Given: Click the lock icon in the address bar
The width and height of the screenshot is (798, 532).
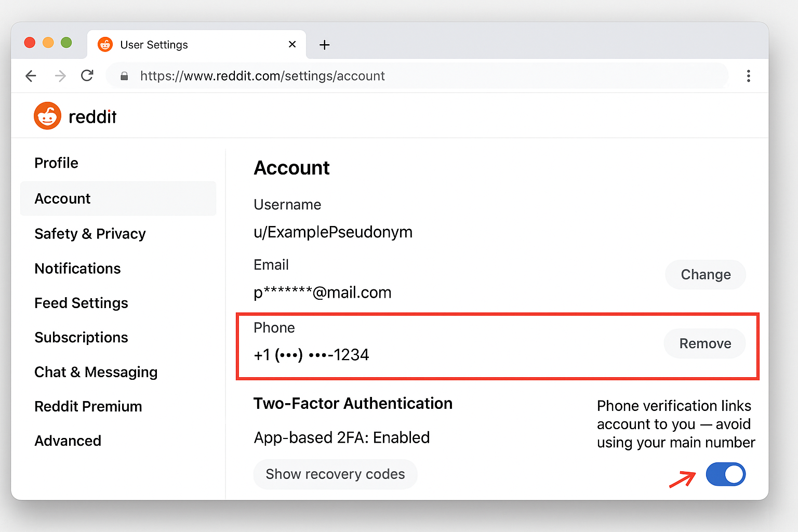Looking at the screenshot, I should click(124, 76).
